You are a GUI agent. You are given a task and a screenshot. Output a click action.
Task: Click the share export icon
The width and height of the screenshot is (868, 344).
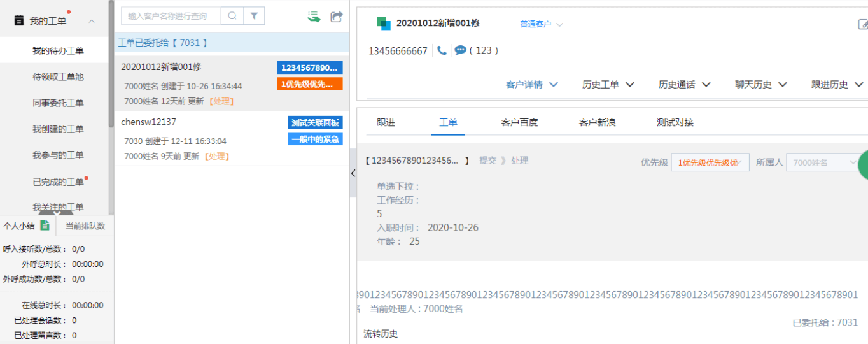click(x=337, y=17)
